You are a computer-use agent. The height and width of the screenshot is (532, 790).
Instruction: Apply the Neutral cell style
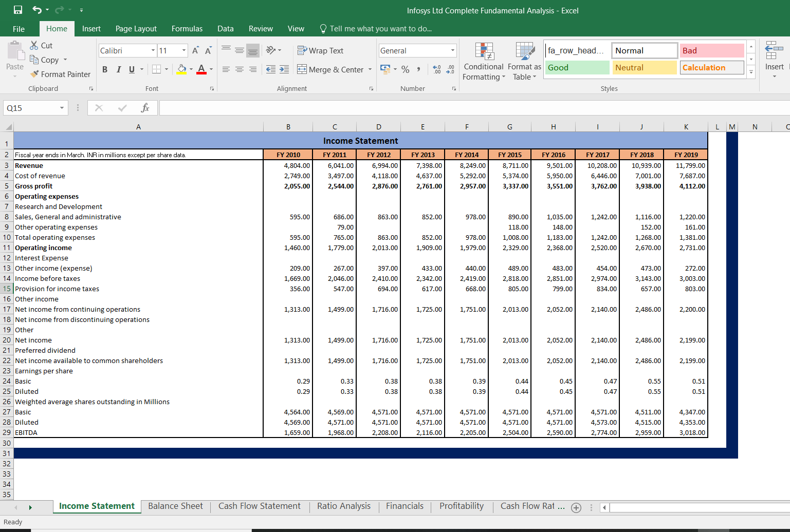tap(645, 67)
